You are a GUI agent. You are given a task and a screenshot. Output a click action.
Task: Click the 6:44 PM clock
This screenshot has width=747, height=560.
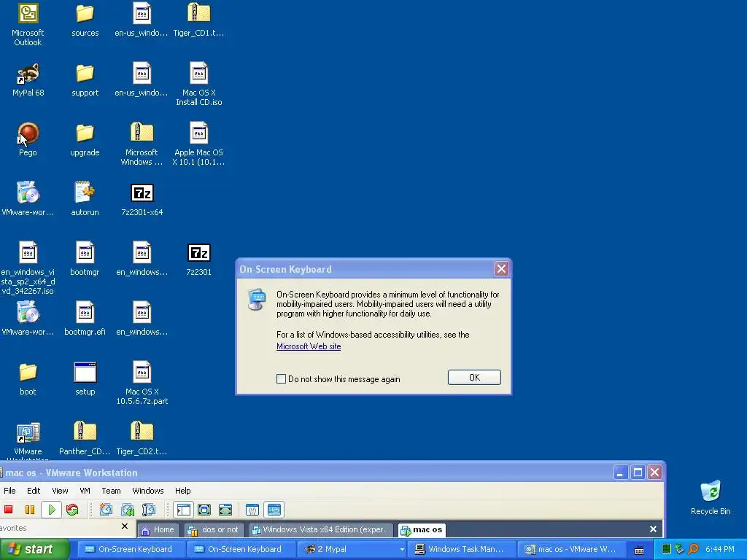pyautogui.click(x=719, y=549)
